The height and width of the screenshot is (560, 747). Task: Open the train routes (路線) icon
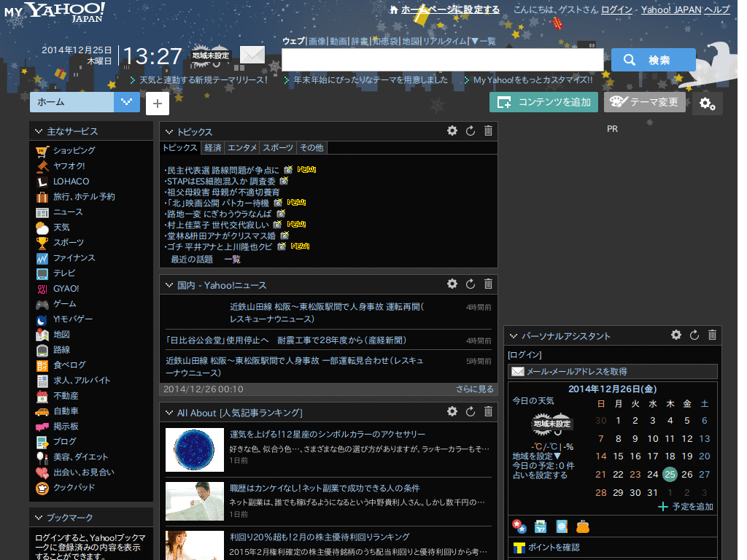coord(42,350)
